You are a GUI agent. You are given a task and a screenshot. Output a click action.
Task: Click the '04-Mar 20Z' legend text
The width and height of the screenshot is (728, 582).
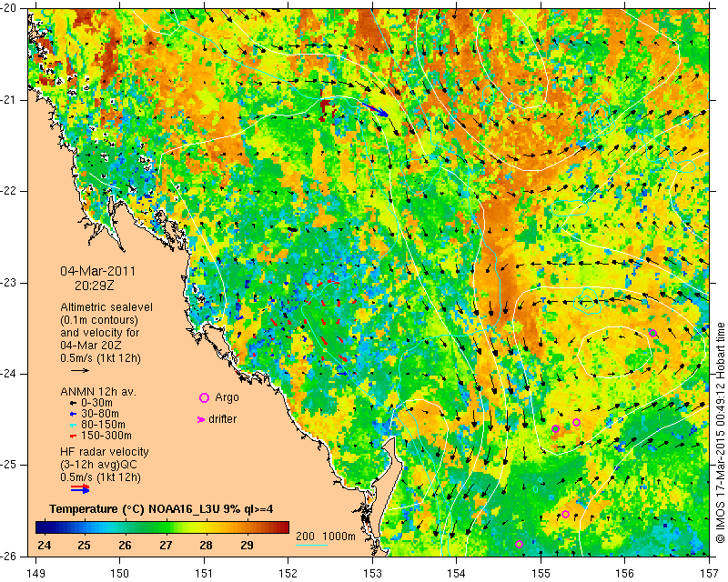90,346
